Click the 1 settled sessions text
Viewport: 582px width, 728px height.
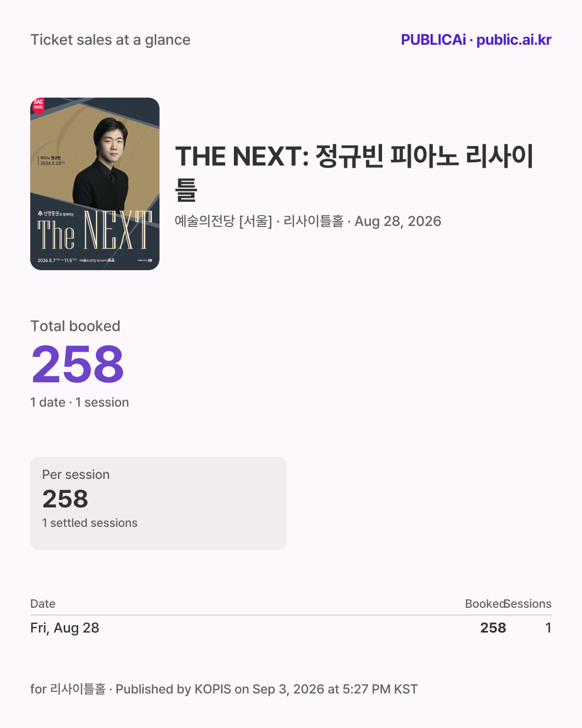[90, 523]
